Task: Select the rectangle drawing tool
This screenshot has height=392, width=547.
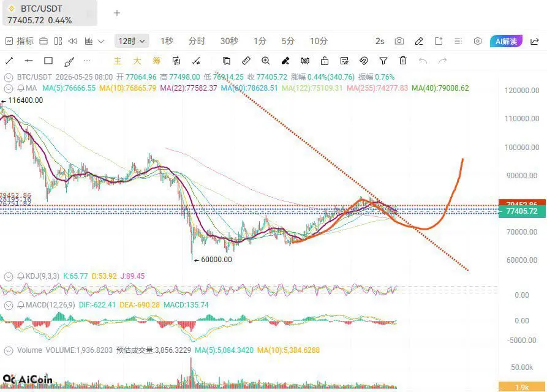Action: point(48,61)
